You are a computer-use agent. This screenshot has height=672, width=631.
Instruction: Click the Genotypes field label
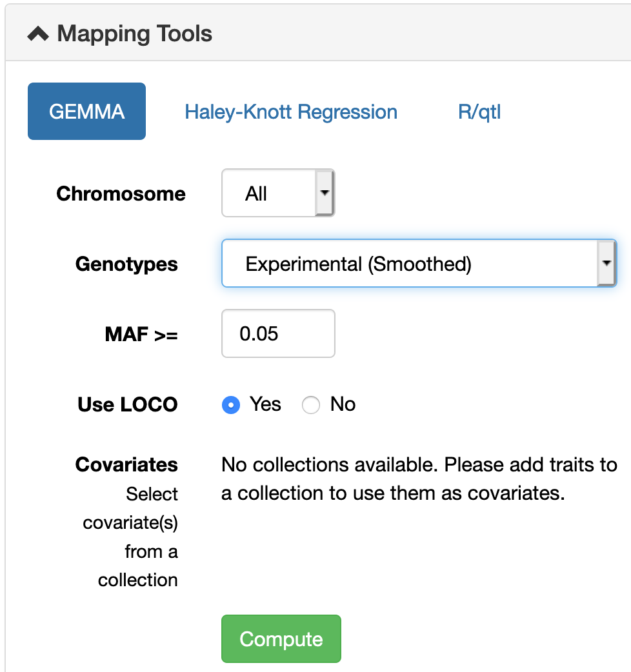[x=126, y=264]
